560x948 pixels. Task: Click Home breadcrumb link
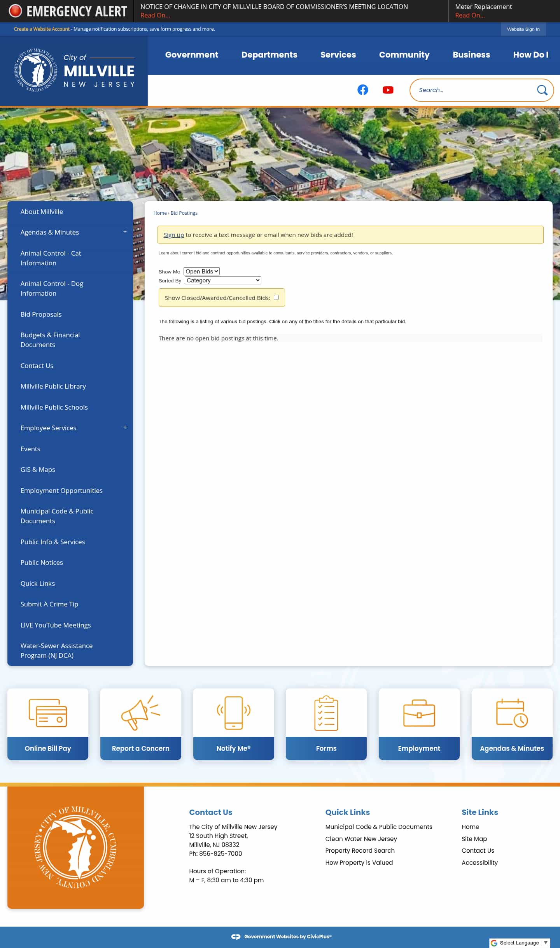[x=160, y=213]
